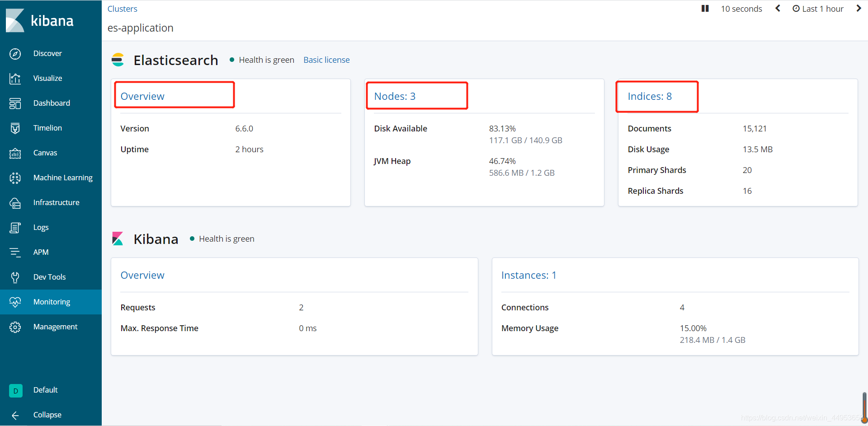
Task: Click the Replica Shards value 16
Action: tap(747, 191)
